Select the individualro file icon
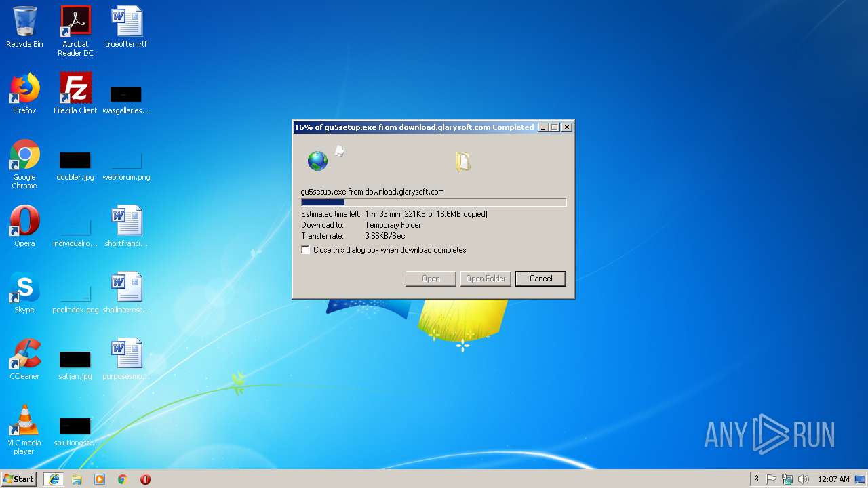This screenshot has height=488, width=868. 75,231
